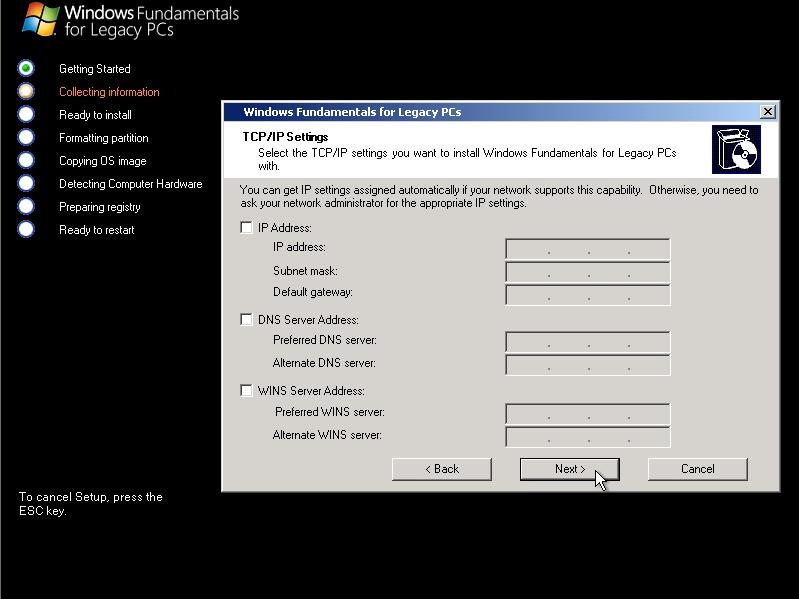Click the 'Alternate WINS server:' label
This screenshot has width=799, height=599.
pyautogui.click(x=327, y=435)
